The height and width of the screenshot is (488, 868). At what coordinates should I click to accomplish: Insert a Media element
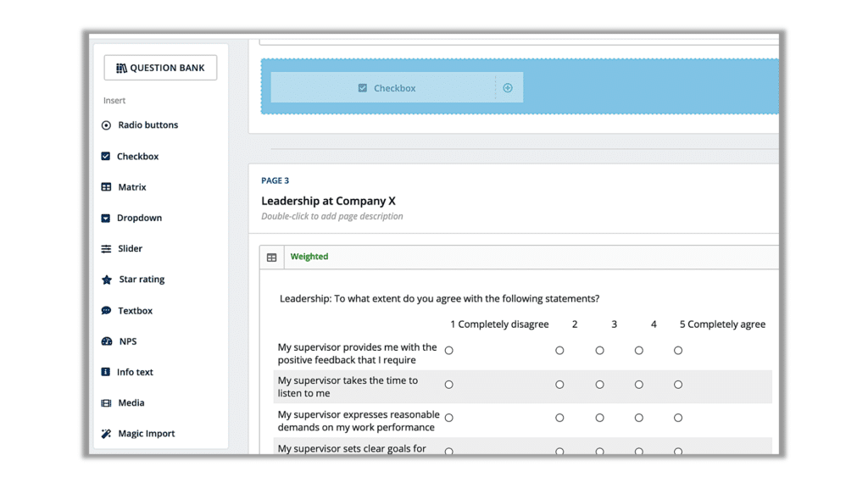tap(131, 403)
